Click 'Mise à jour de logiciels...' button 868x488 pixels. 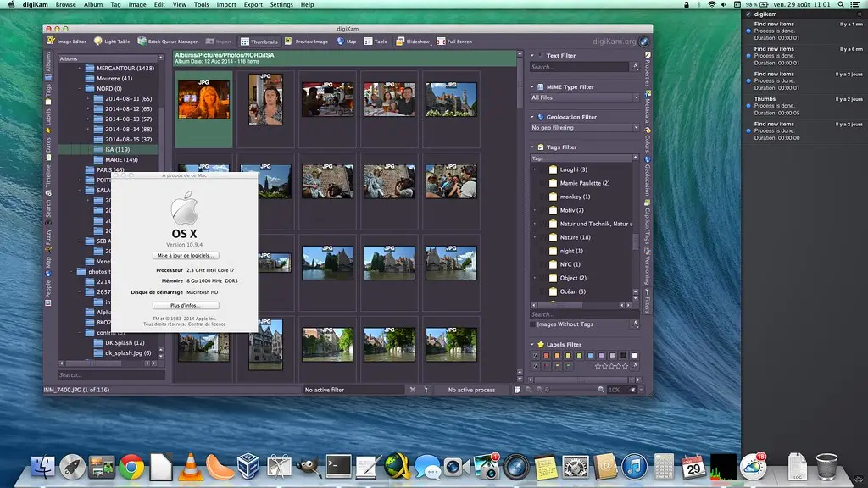[186, 255]
